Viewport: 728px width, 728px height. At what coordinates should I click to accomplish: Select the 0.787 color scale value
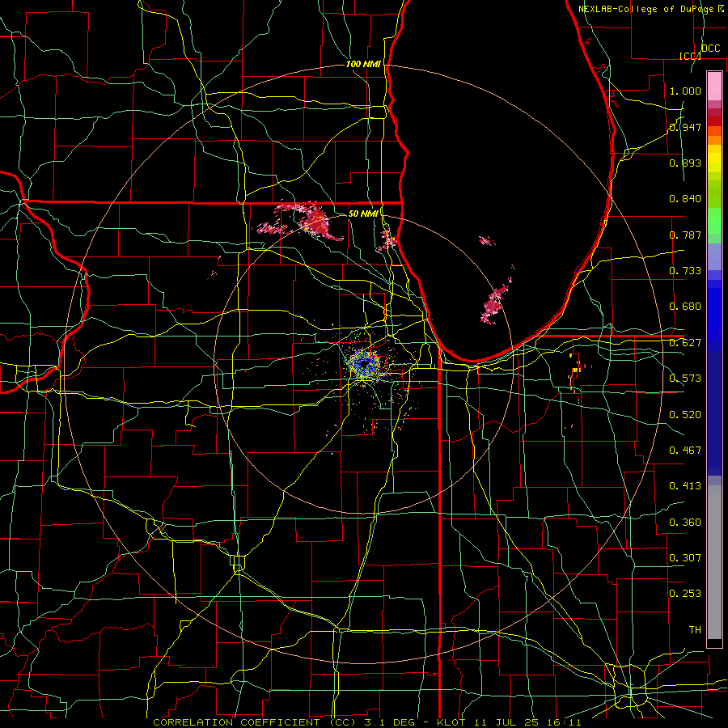(x=685, y=235)
